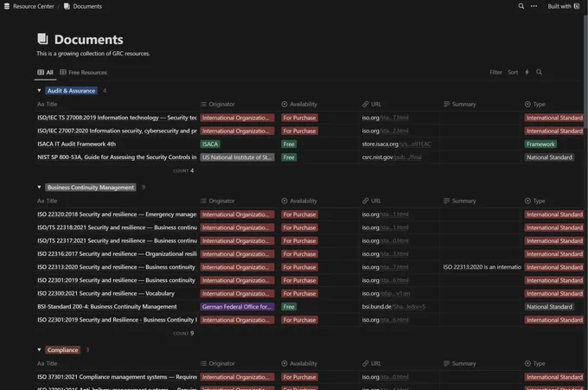Open the database search magnifier icon

click(x=539, y=72)
